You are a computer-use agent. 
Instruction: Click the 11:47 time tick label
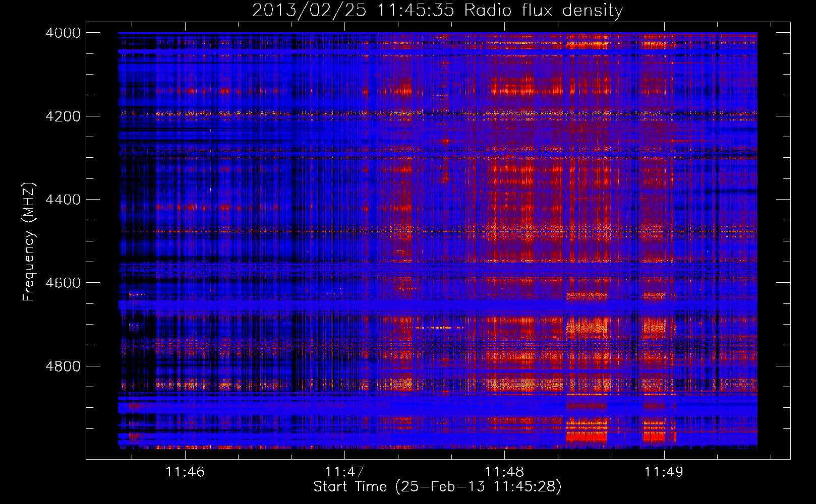point(344,472)
